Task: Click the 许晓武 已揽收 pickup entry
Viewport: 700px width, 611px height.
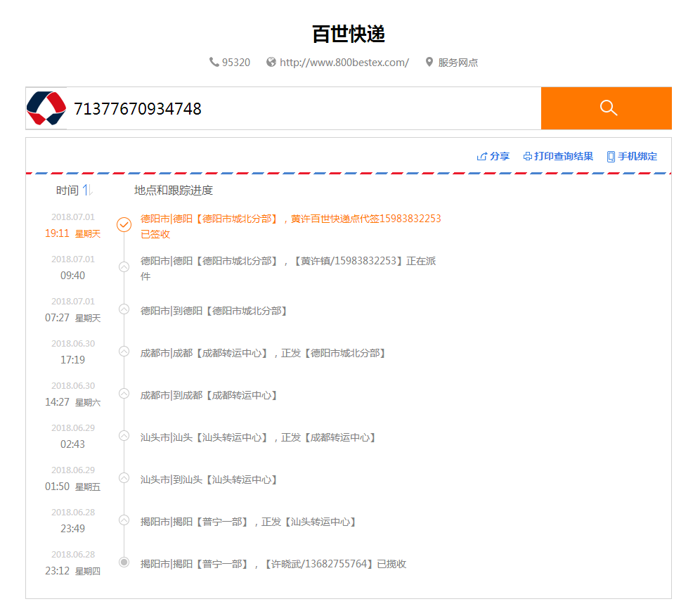Action: click(273, 564)
